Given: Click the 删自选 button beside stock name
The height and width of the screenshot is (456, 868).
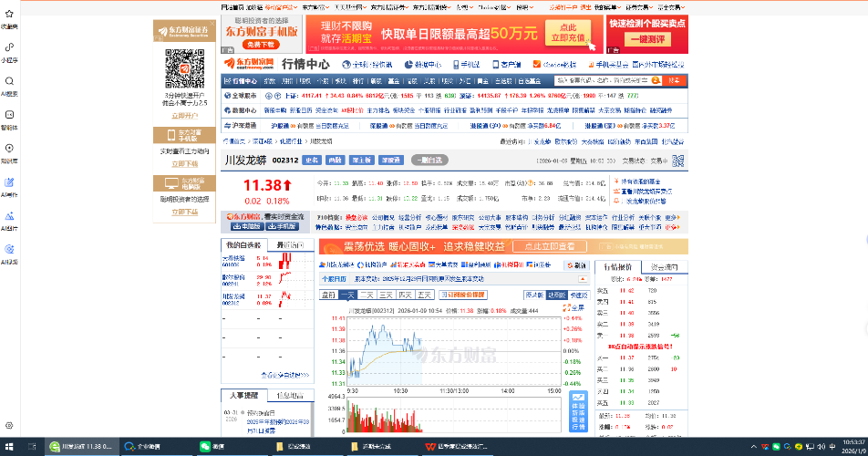Looking at the screenshot, I should coord(429,160).
